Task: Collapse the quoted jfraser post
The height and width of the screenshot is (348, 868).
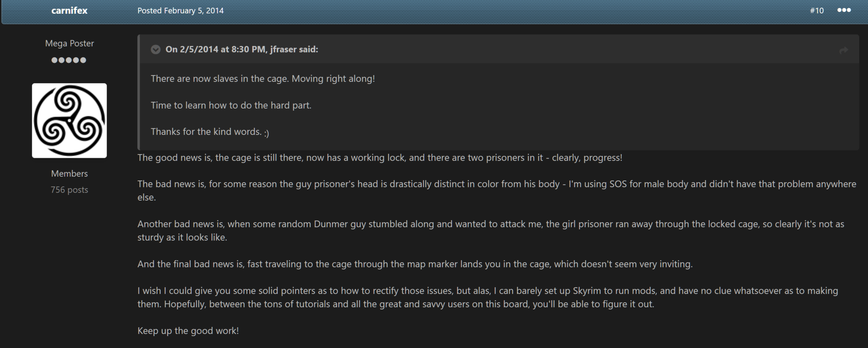Action: tap(156, 49)
